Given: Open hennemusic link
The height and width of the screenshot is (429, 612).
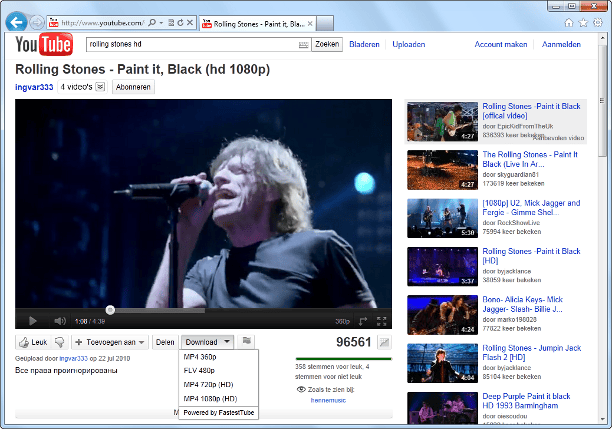Looking at the screenshot, I should coord(328,400).
